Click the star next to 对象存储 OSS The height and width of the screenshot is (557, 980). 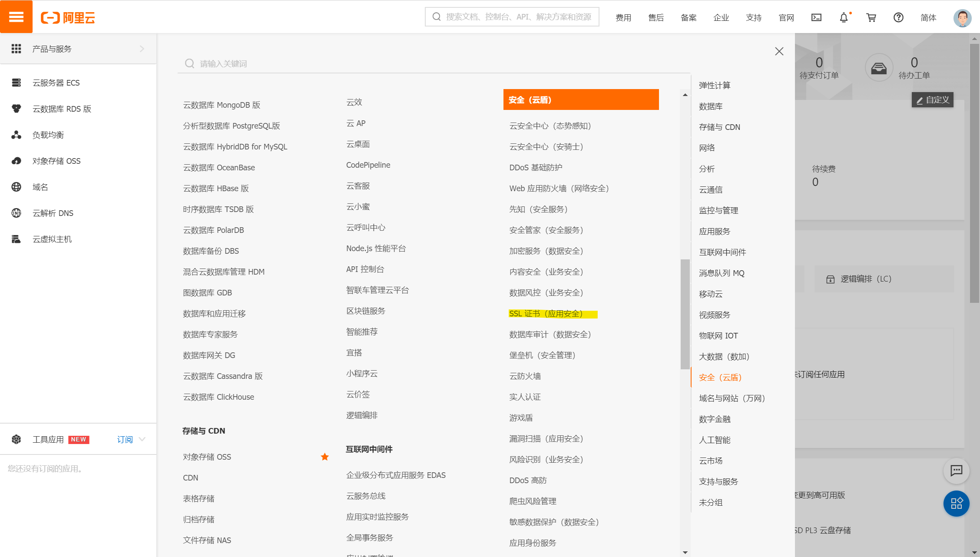coord(324,457)
